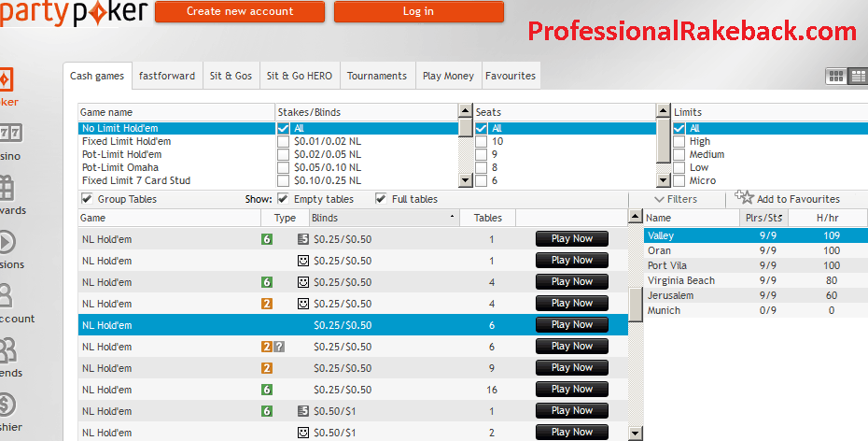Expand the Filters chevron
Viewport: 868px width, 441px height.
659,199
